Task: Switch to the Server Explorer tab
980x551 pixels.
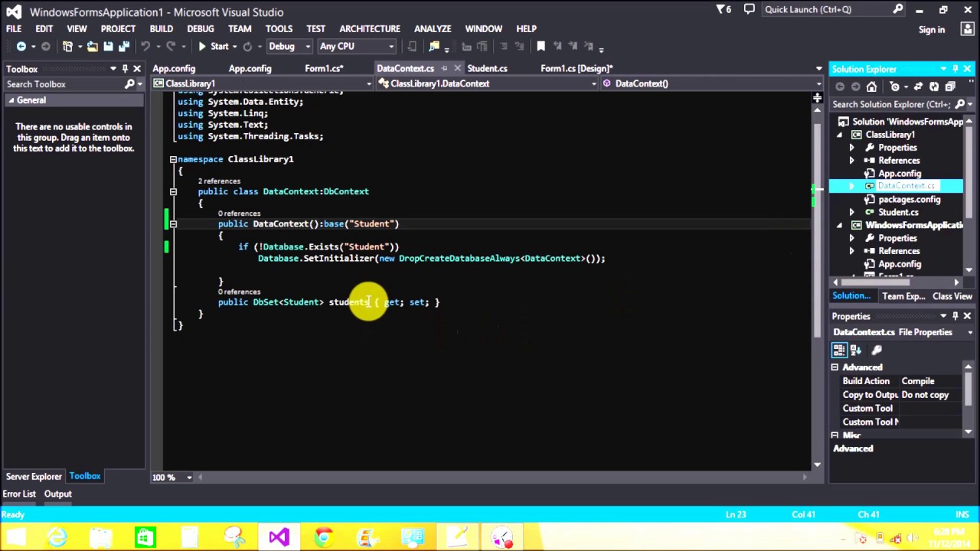Action: [34, 476]
